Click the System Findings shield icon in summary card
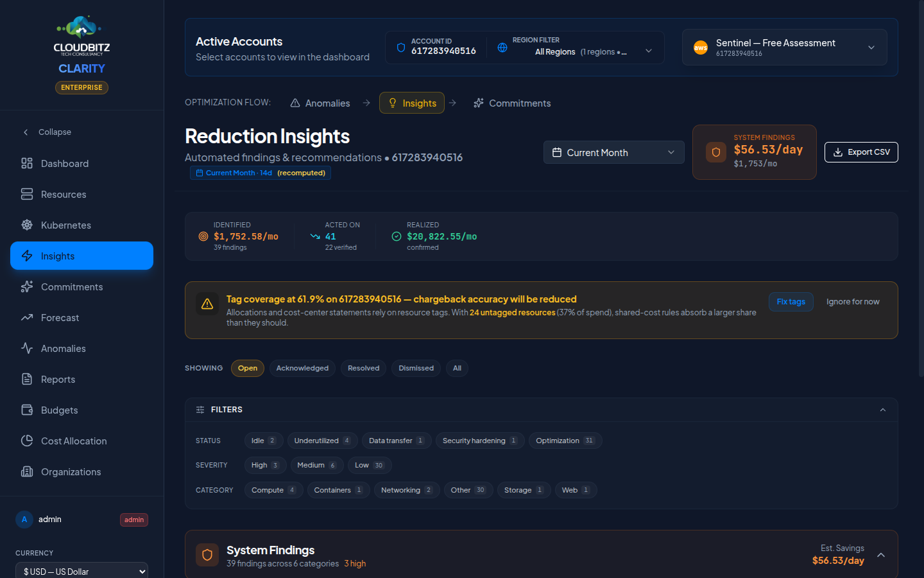924x578 pixels. click(x=716, y=152)
